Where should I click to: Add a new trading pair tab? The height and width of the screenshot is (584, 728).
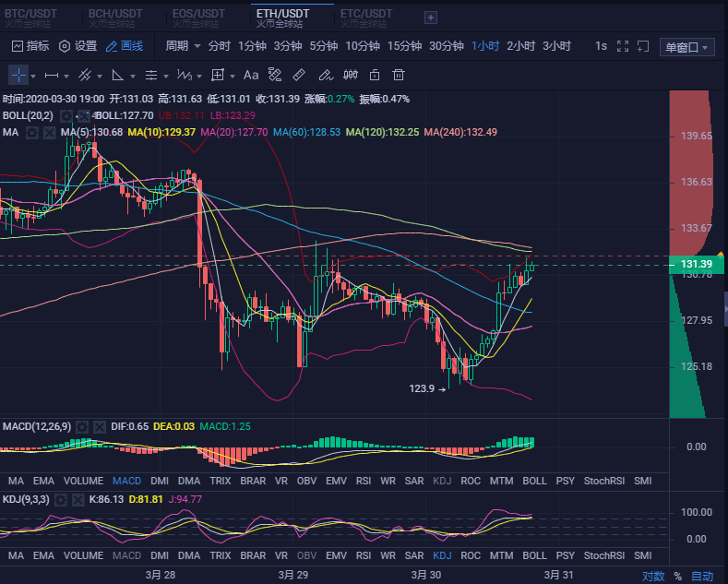[431, 18]
